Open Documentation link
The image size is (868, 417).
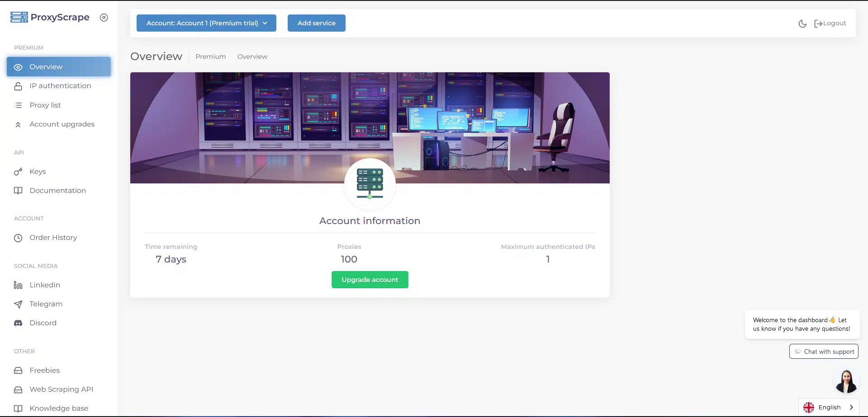tap(59, 191)
